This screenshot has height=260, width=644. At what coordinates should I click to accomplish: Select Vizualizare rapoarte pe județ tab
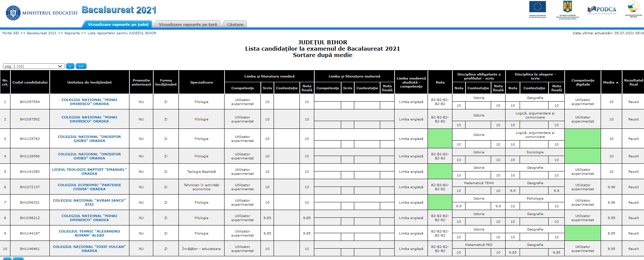point(118,24)
